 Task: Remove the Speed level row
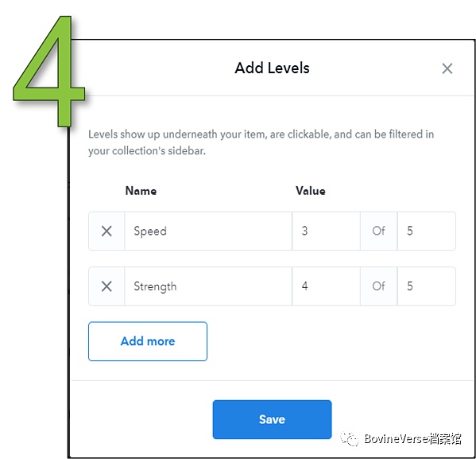106,231
